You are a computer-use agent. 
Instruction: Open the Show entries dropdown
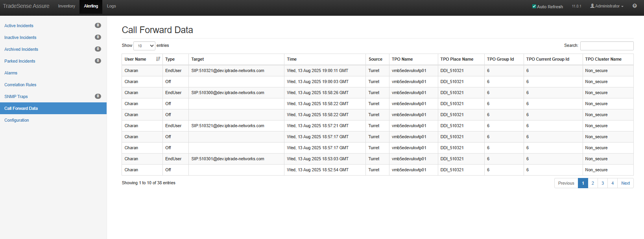[144, 46]
